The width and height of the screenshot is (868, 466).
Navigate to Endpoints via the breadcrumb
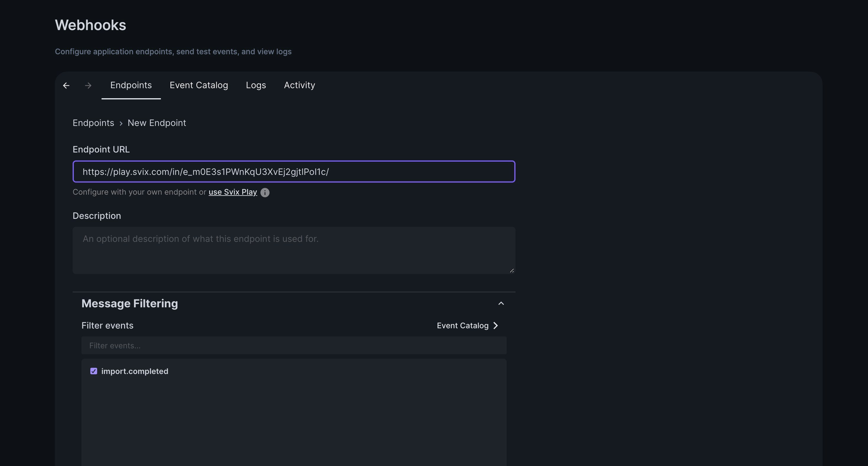pyautogui.click(x=93, y=123)
